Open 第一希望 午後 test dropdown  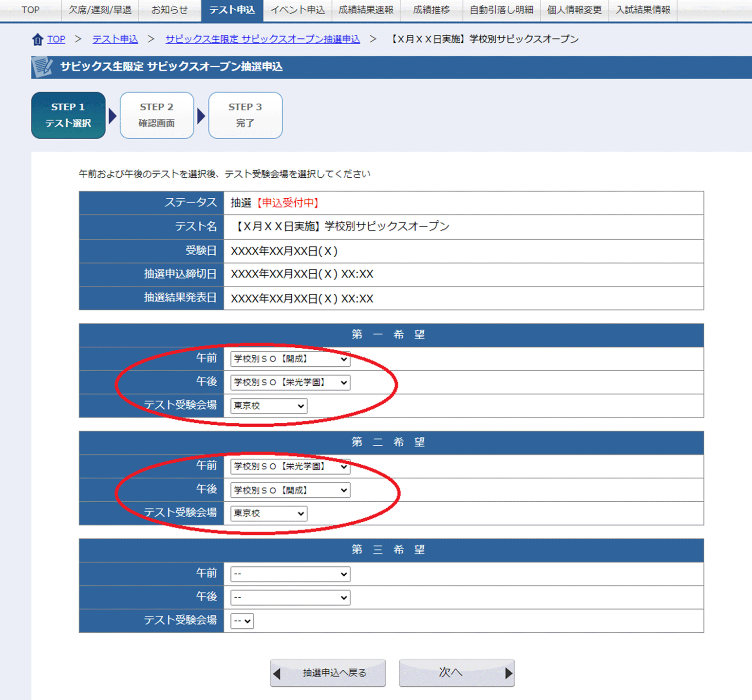click(290, 382)
